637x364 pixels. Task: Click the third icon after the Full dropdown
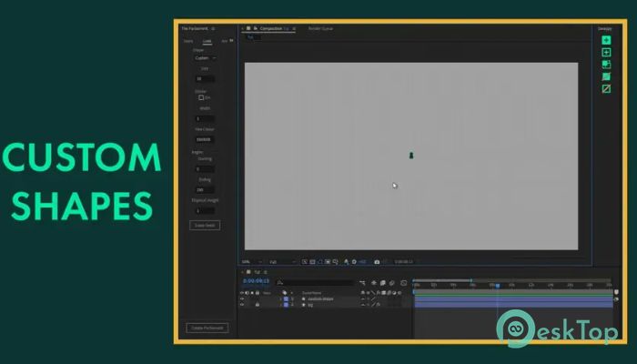319,262
